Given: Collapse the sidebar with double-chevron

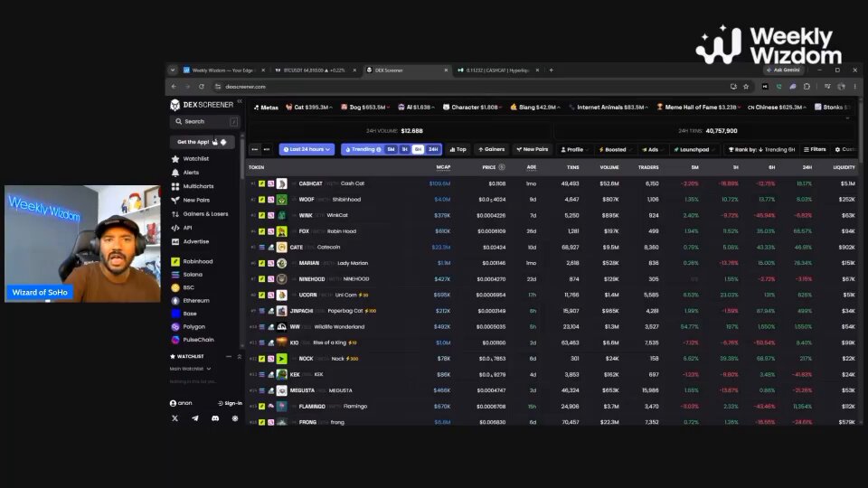Looking at the screenshot, I should (x=240, y=101).
